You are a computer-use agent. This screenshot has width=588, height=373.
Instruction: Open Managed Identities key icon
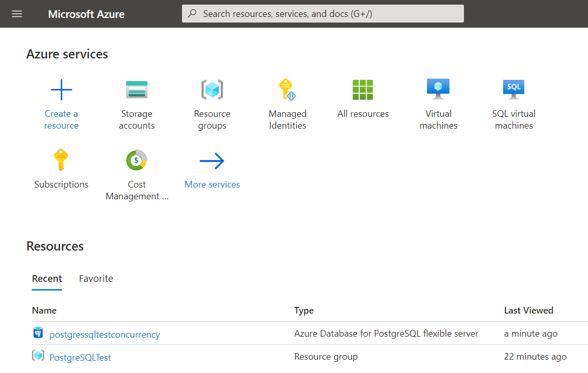point(288,90)
